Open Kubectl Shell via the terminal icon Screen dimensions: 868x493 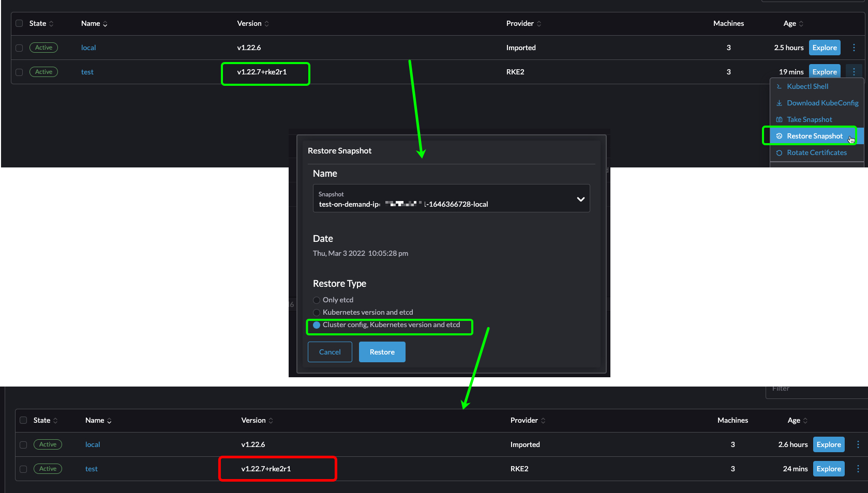[780, 86]
